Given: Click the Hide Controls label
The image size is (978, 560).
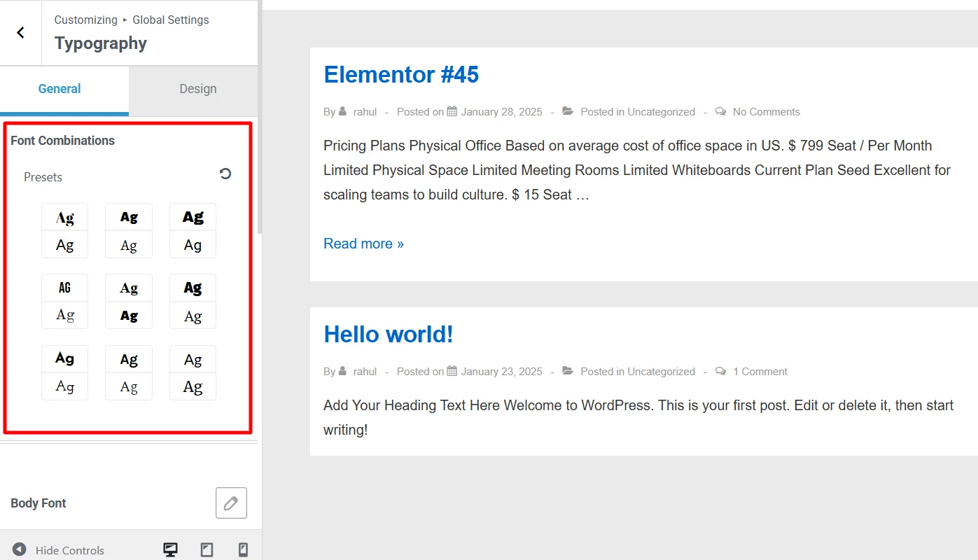Looking at the screenshot, I should [70, 550].
